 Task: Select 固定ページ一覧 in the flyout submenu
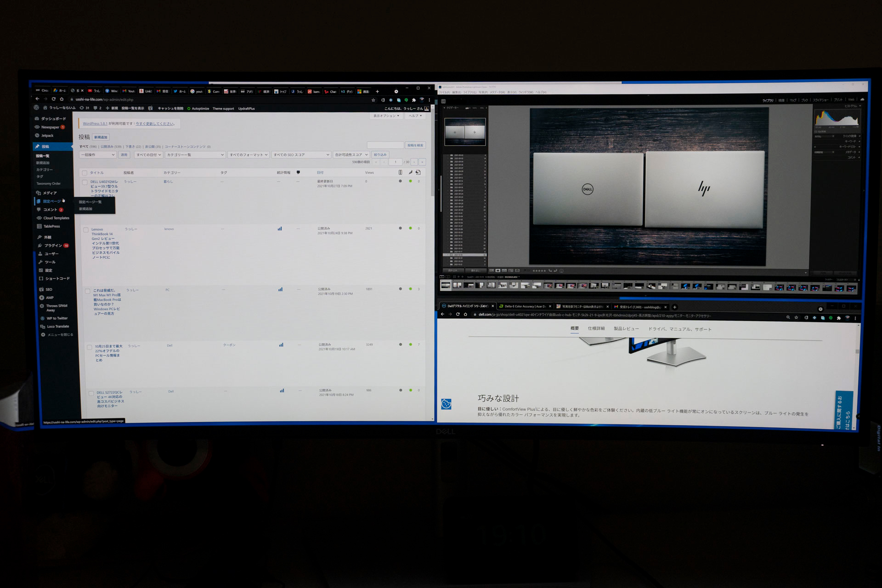point(90,202)
